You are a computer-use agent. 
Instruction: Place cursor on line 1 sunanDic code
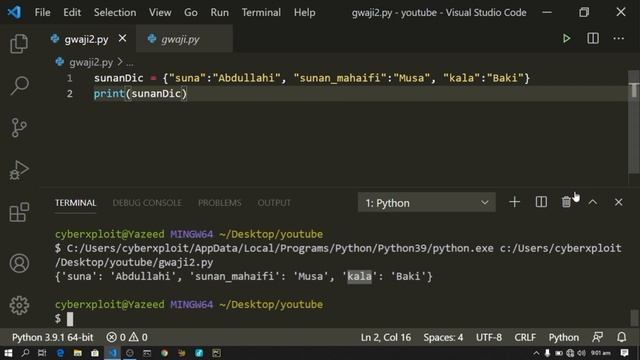coord(311,78)
